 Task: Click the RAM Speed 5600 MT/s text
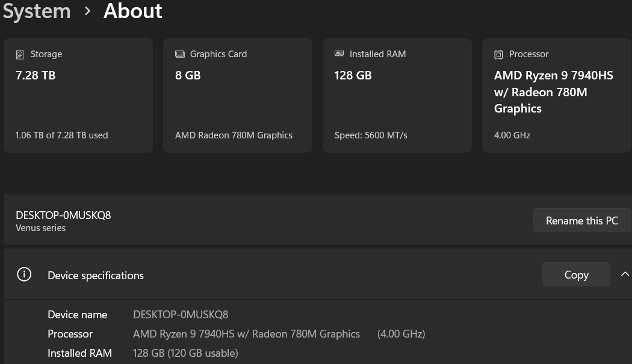pyautogui.click(x=371, y=135)
